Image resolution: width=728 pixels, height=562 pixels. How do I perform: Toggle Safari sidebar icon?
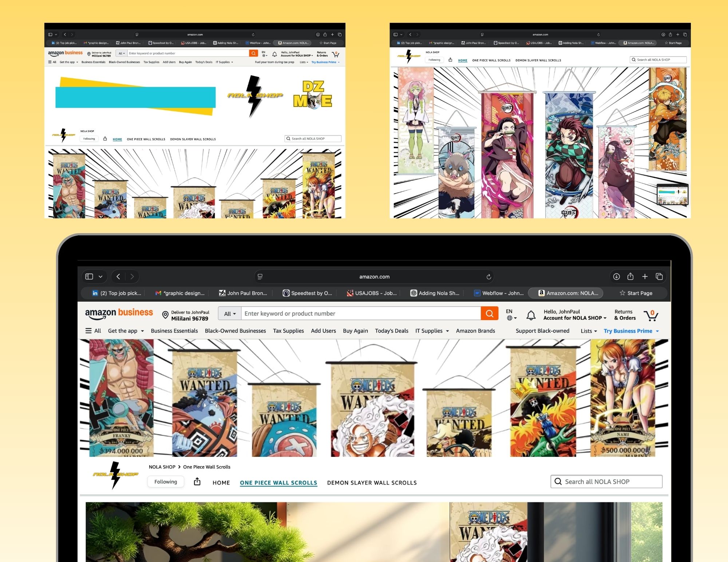click(89, 277)
